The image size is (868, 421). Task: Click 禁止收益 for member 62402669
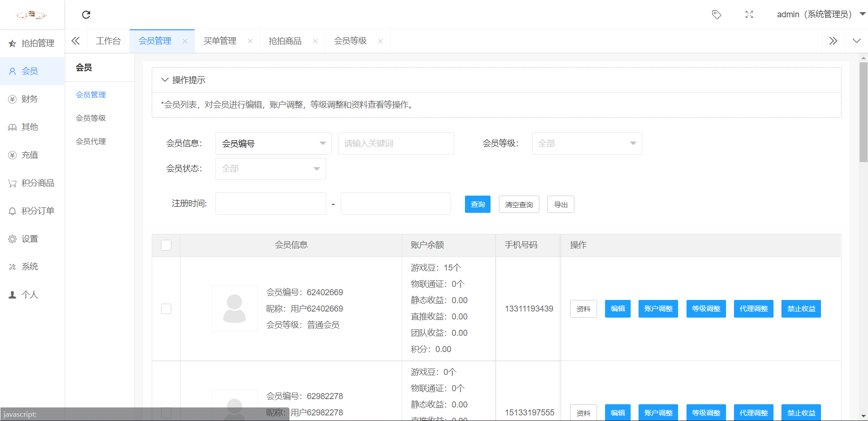[801, 309]
